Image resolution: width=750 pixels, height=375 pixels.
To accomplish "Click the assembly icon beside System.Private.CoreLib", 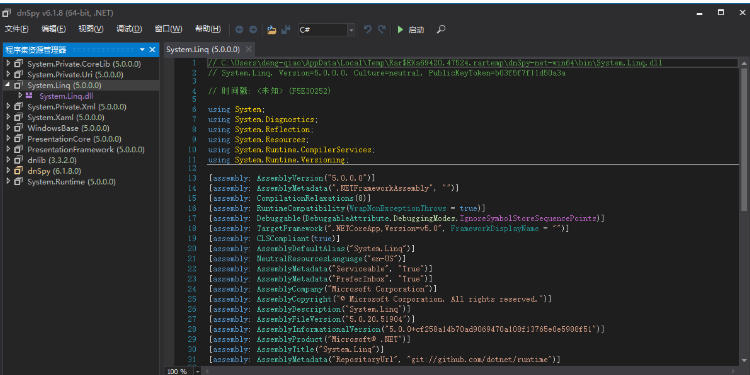I will pos(18,64).
